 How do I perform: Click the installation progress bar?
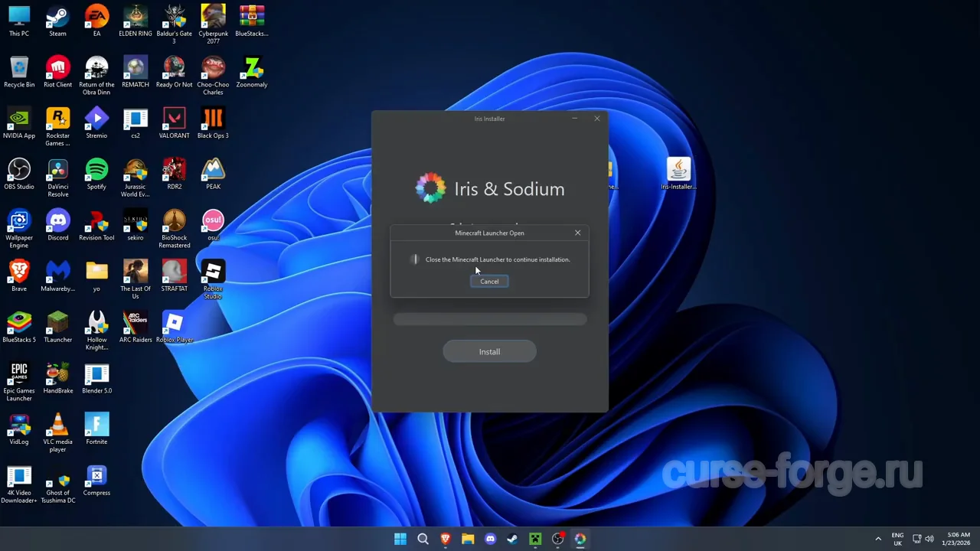tap(490, 320)
